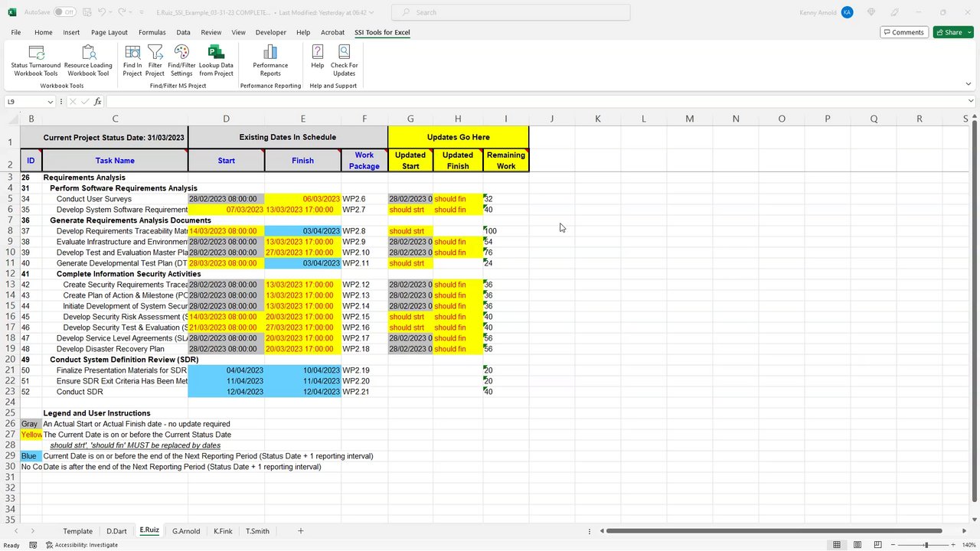Click the Search box
Viewport: 980px width, 551px height.
[x=511, y=12]
